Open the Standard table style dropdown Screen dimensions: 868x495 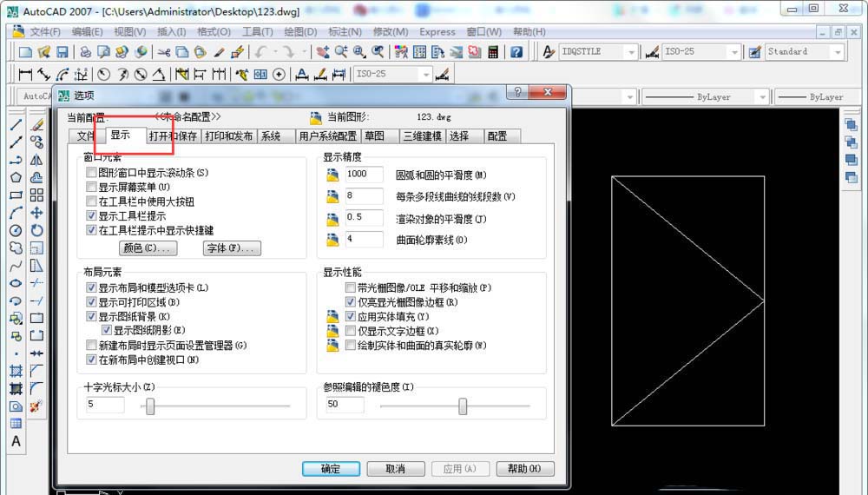point(837,52)
